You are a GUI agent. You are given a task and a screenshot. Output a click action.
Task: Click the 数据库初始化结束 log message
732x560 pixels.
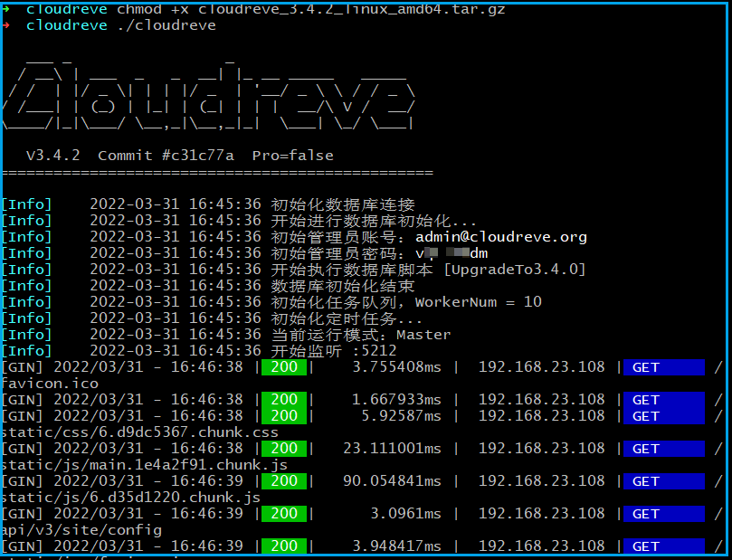(343, 286)
